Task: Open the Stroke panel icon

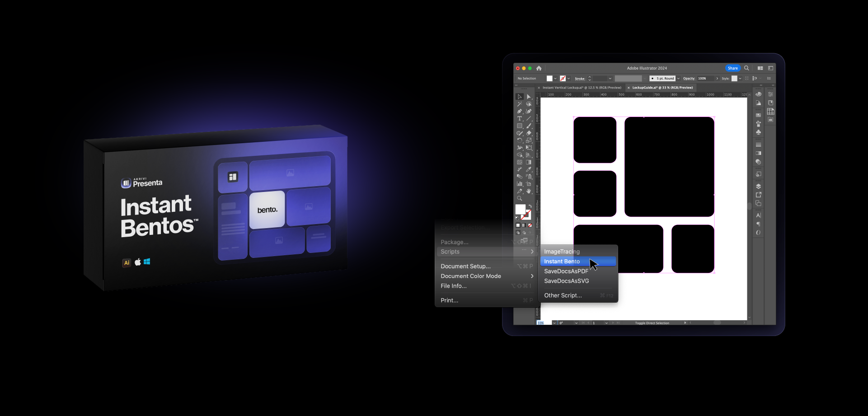Action: (759, 145)
